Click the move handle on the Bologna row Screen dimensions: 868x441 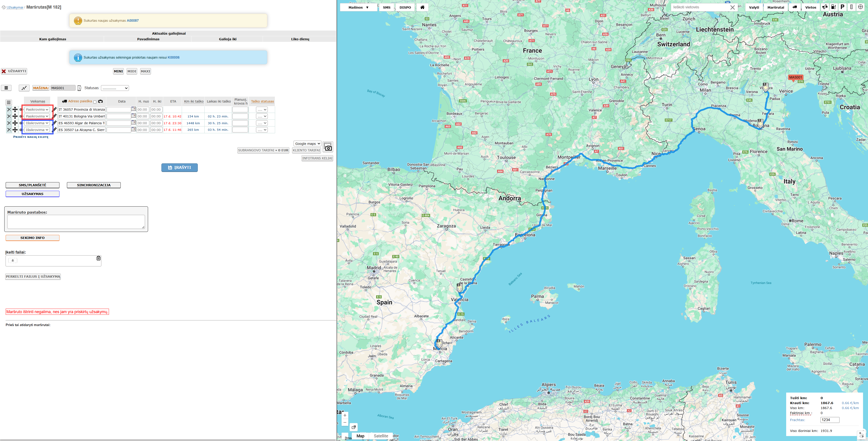pyautogui.click(x=15, y=116)
